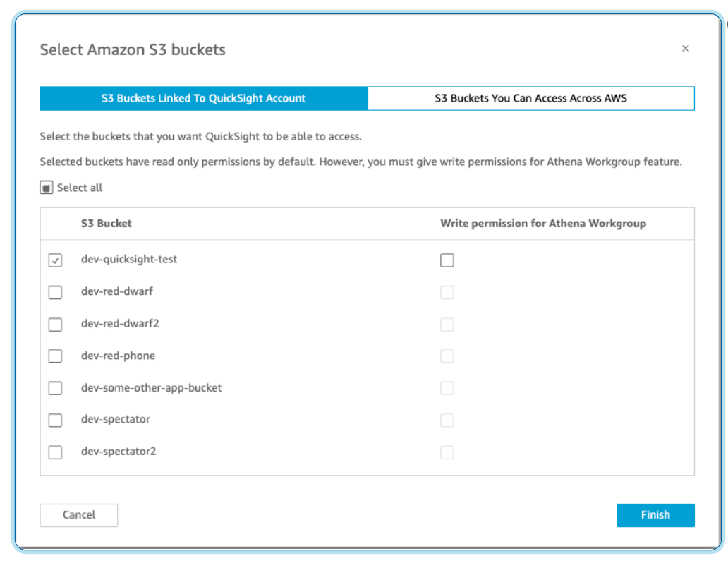The width and height of the screenshot is (728, 563).
Task: Enable write permission for dev-quicksight-test
Action: click(x=447, y=260)
